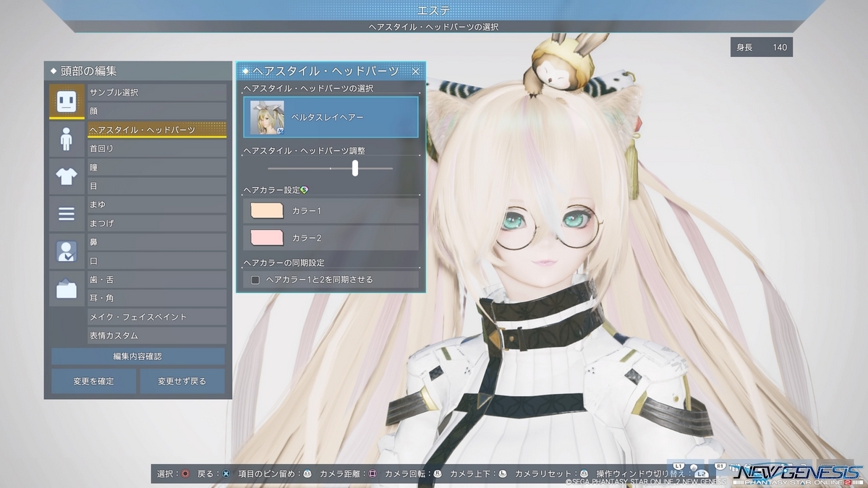The height and width of the screenshot is (488, 868).
Task: Open the head editing face icon category
Action: pyautogui.click(x=67, y=101)
